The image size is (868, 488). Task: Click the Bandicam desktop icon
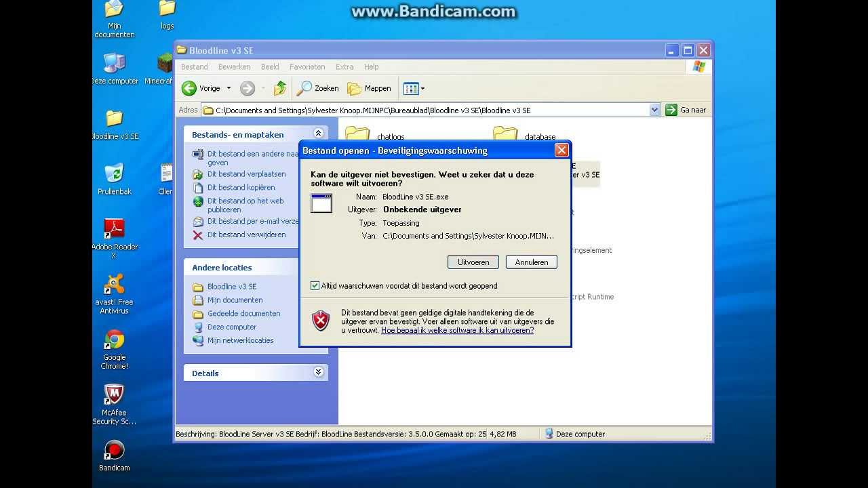115,450
